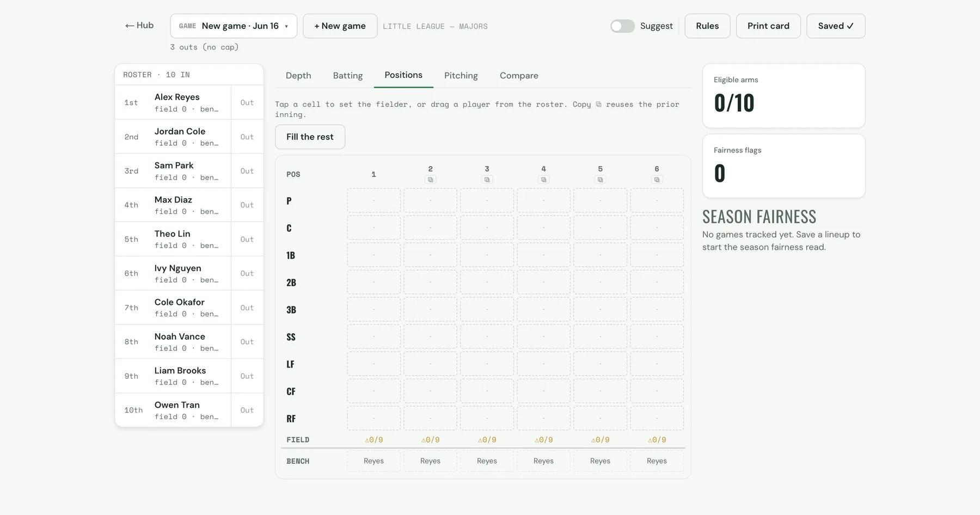Viewport: 980px width, 515px height.
Task: Copy prior inning into inning 6
Action: click(657, 180)
